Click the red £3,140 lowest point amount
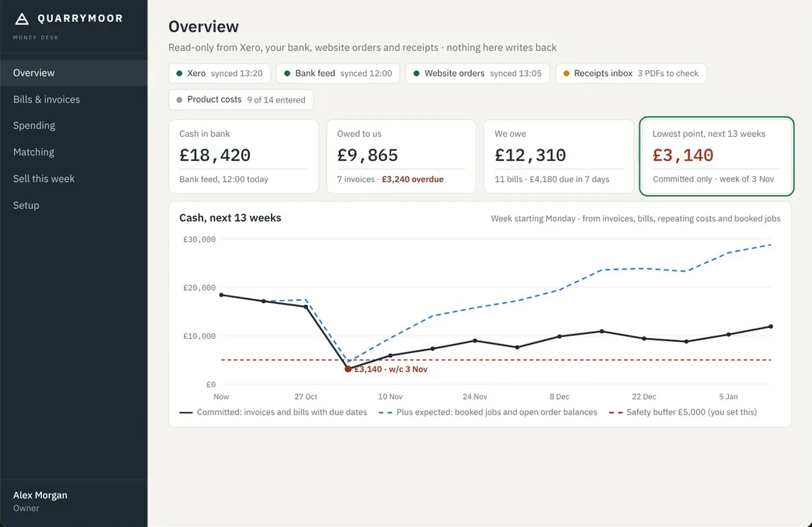 683,155
